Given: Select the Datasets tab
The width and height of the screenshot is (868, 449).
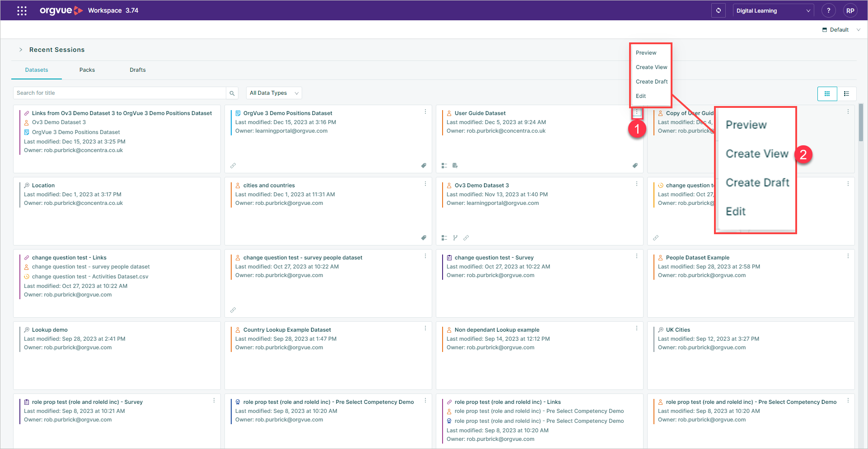Looking at the screenshot, I should pos(37,70).
